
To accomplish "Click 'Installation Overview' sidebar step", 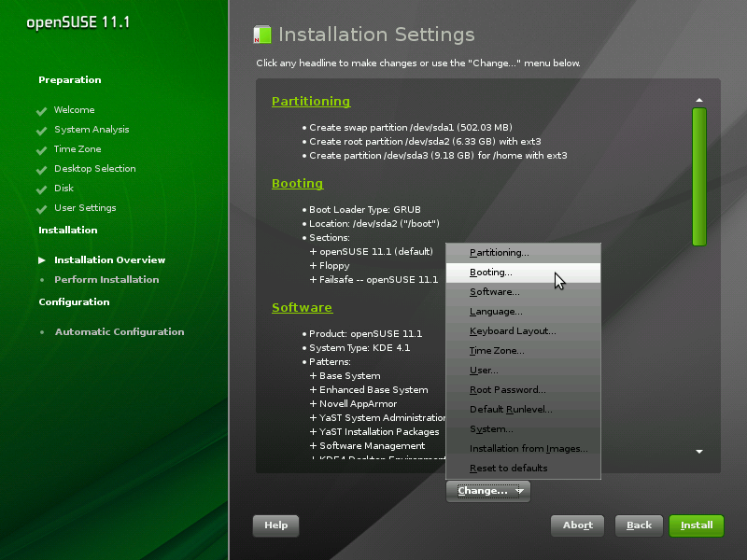I will [109, 260].
